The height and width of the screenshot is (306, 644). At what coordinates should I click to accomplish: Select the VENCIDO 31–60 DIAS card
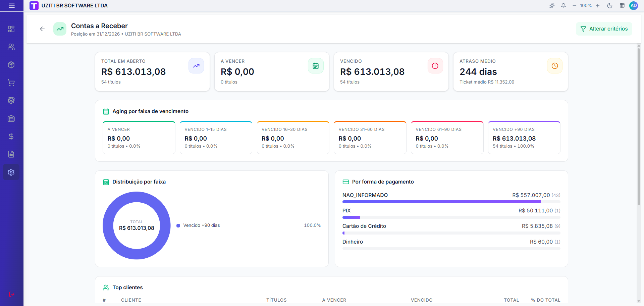tap(370, 138)
